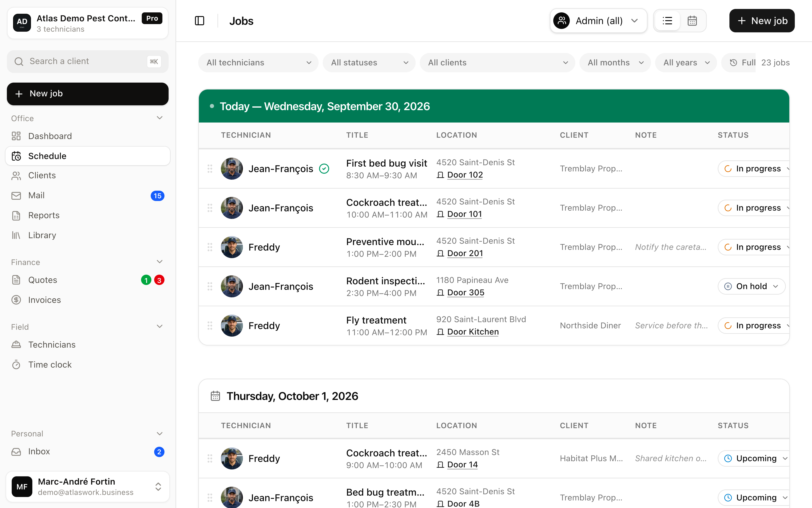Open the Library section
Viewport: 812px width, 508px height.
pyautogui.click(x=88, y=235)
